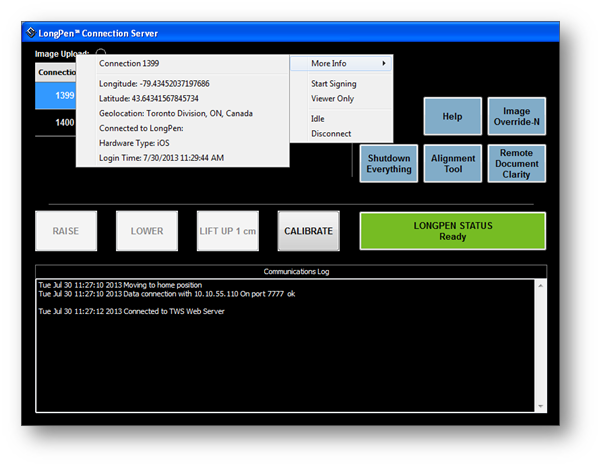This screenshot has width=602, height=468.
Task: Open the Help button
Action: pos(452,116)
